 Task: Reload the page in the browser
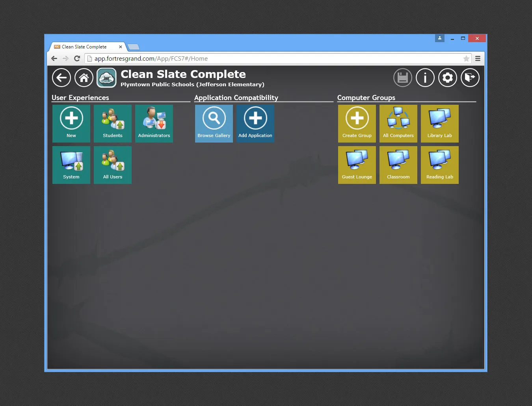click(77, 59)
